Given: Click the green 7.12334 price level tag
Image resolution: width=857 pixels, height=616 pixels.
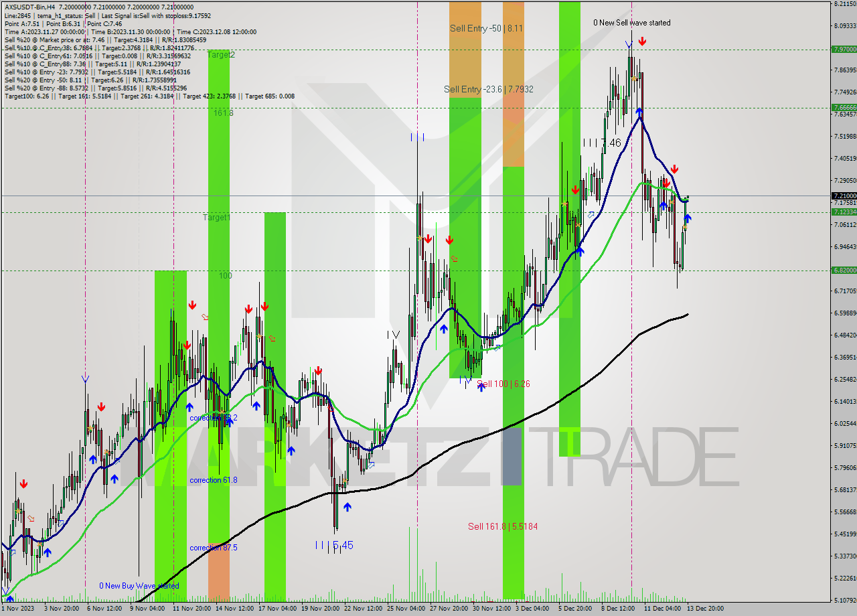Looking at the screenshot, I should [844, 212].
